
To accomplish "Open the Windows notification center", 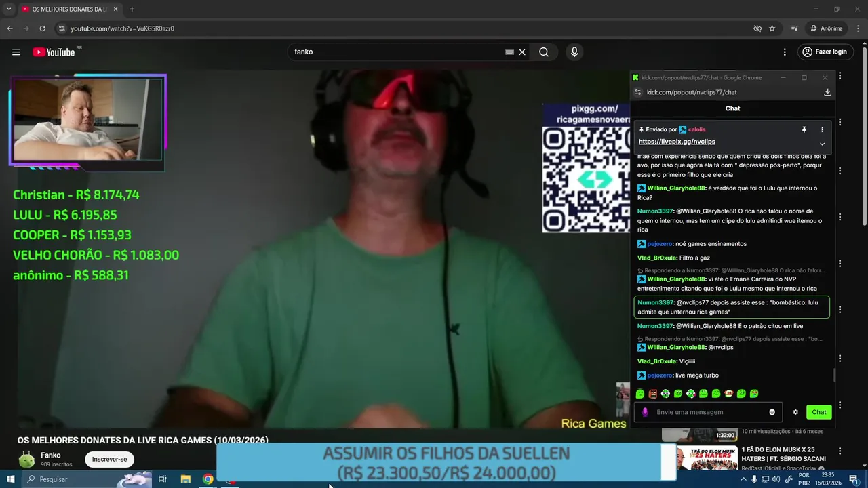I will click(x=854, y=479).
